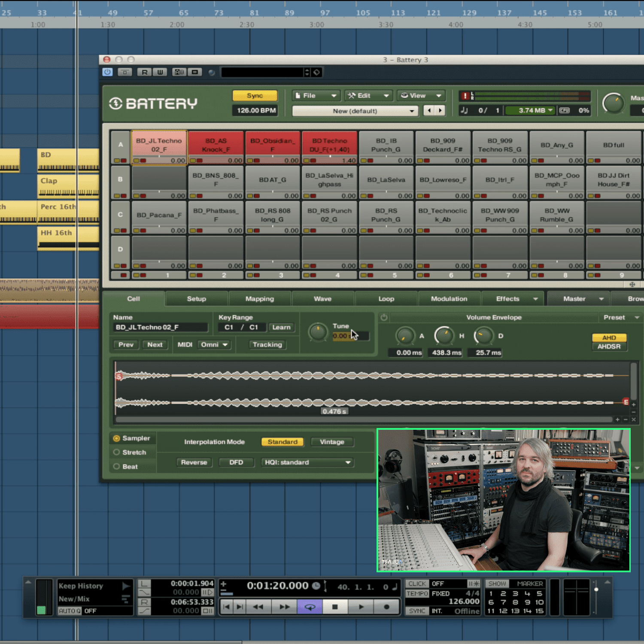The image size is (644, 644).
Task: Toggle Standard interpolation mode
Action: [x=283, y=442]
